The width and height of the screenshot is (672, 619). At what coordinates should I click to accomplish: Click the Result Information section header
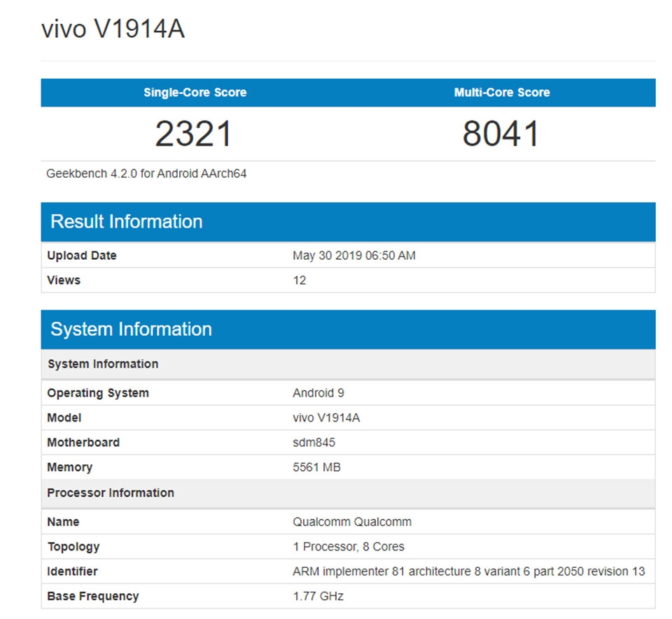348,222
